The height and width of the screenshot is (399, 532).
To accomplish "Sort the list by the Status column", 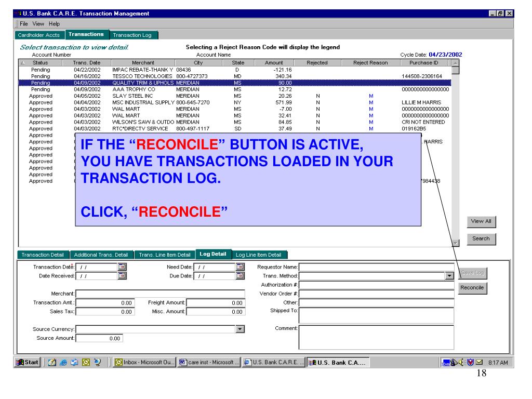I will (x=41, y=62).
